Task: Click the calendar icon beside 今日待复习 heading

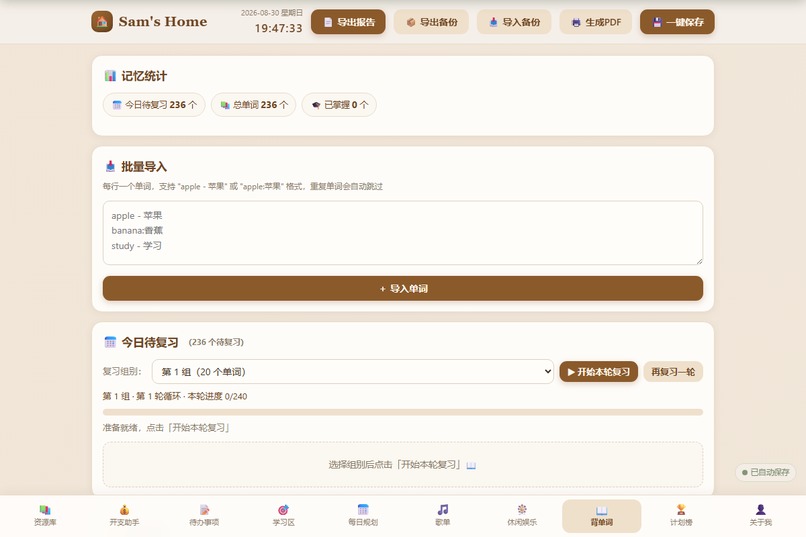Action: point(110,342)
